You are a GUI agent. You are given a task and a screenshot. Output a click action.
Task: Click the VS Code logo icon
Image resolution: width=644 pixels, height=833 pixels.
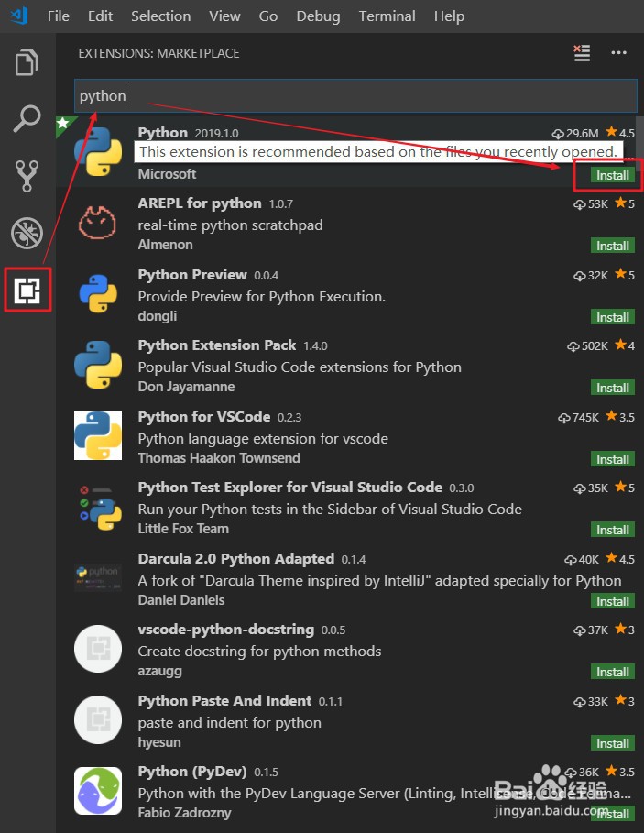click(19, 16)
